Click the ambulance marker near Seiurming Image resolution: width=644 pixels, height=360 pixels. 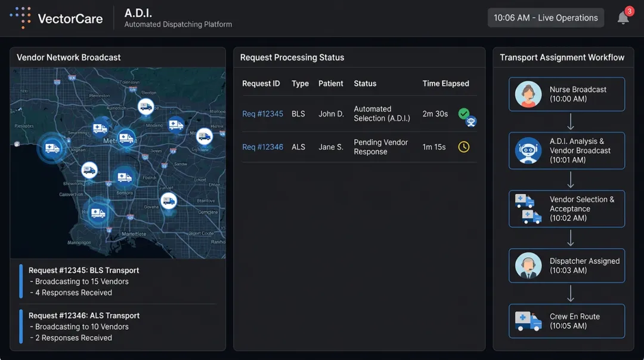tap(100, 128)
